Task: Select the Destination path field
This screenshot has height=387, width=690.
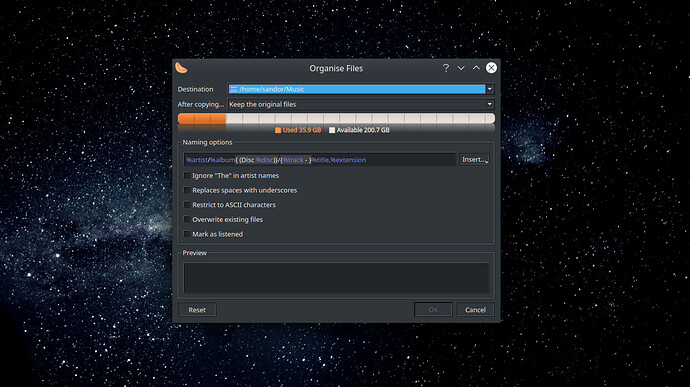Action: 357,89
